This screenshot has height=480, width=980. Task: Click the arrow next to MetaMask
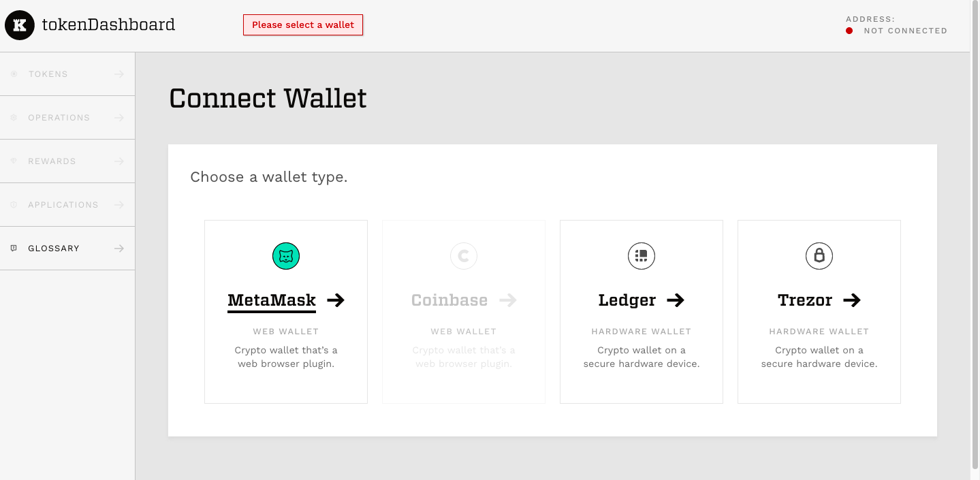336,300
